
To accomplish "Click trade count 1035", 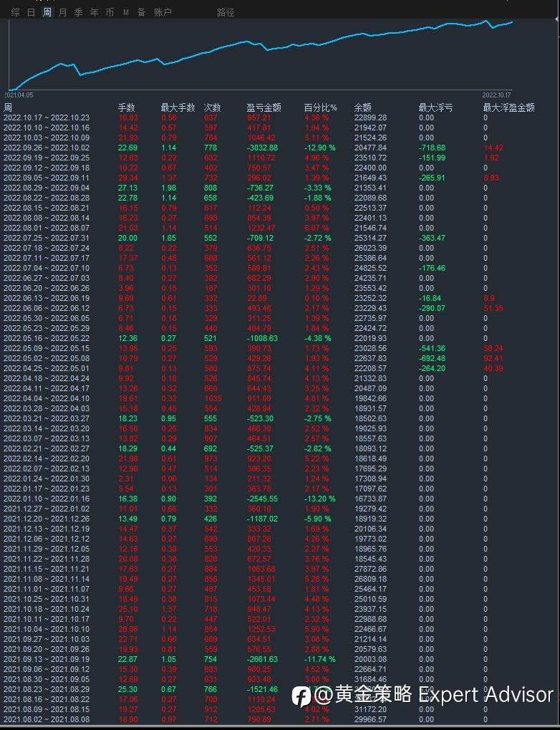I will point(213,398).
